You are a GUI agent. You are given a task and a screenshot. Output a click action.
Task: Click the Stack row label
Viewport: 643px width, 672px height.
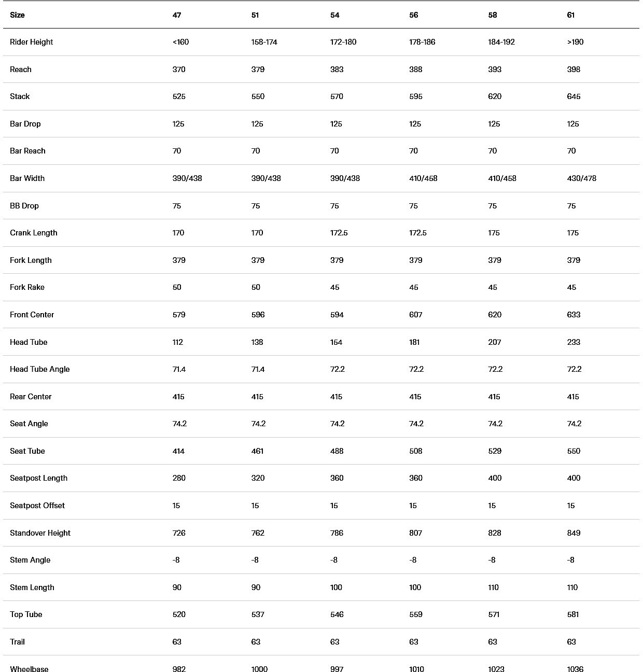pos(20,96)
